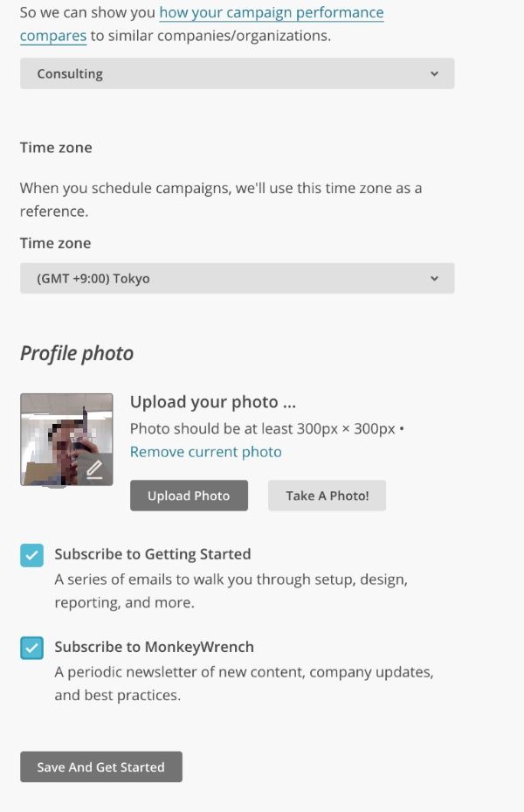Open the "how your campaign performance" link
The width and height of the screenshot is (524, 812).
pyautogui.click(x=271, y=12)
